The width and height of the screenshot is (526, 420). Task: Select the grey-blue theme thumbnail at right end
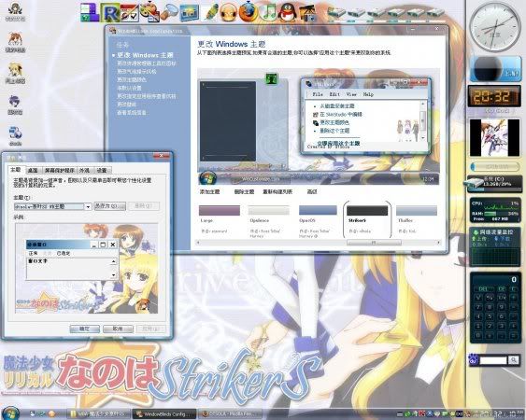click(x=417, y=211)
